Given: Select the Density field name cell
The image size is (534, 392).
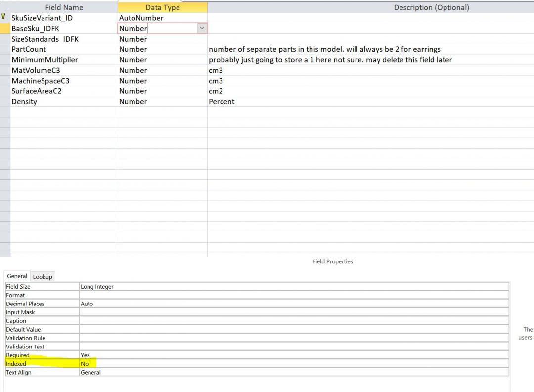Looking at the screenshot, I should [x=64, y=101].
